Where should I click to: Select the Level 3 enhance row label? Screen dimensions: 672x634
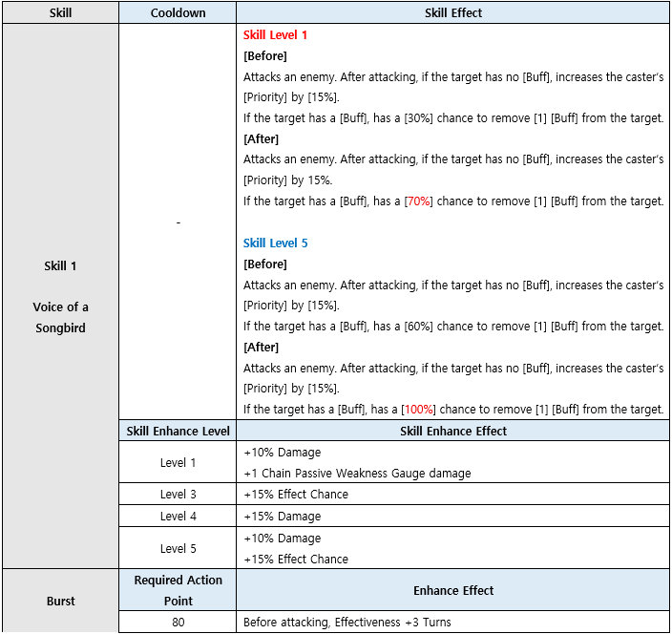tap(178, 495)
